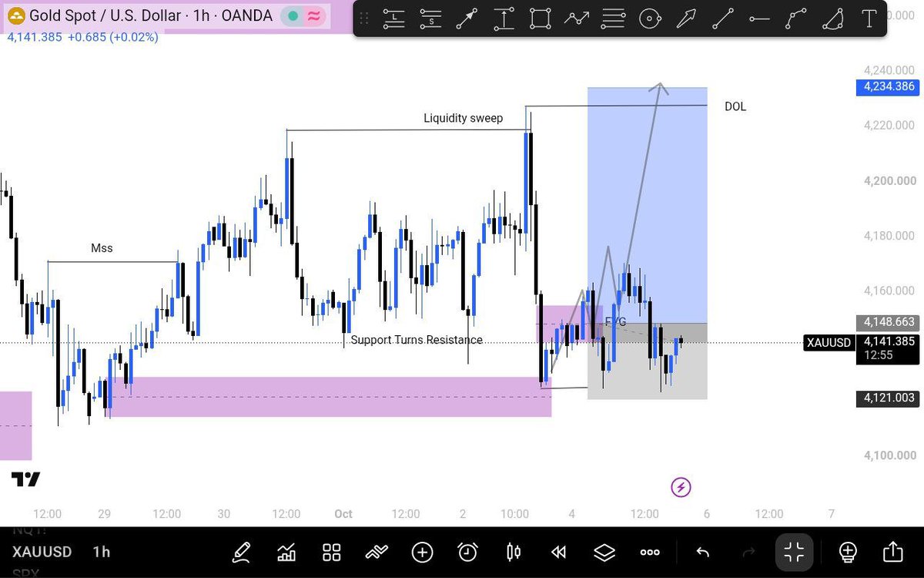Redo the chart action
924x578 pixels.
pyautogui.click(x=748, y=552)
